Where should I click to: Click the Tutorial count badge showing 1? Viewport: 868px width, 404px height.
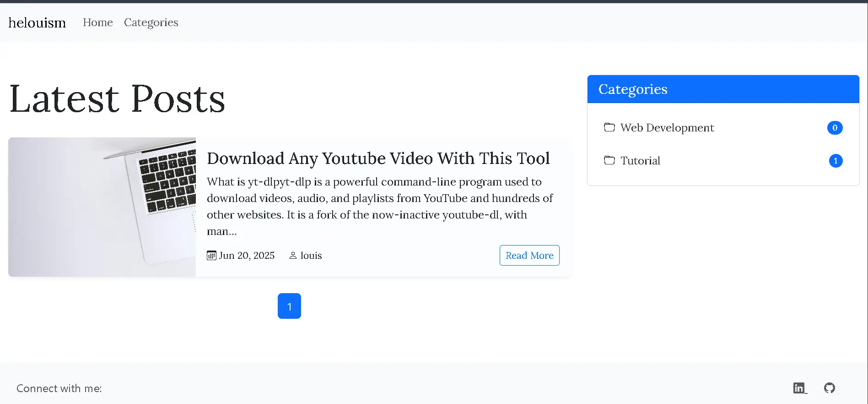click(836, 161)
